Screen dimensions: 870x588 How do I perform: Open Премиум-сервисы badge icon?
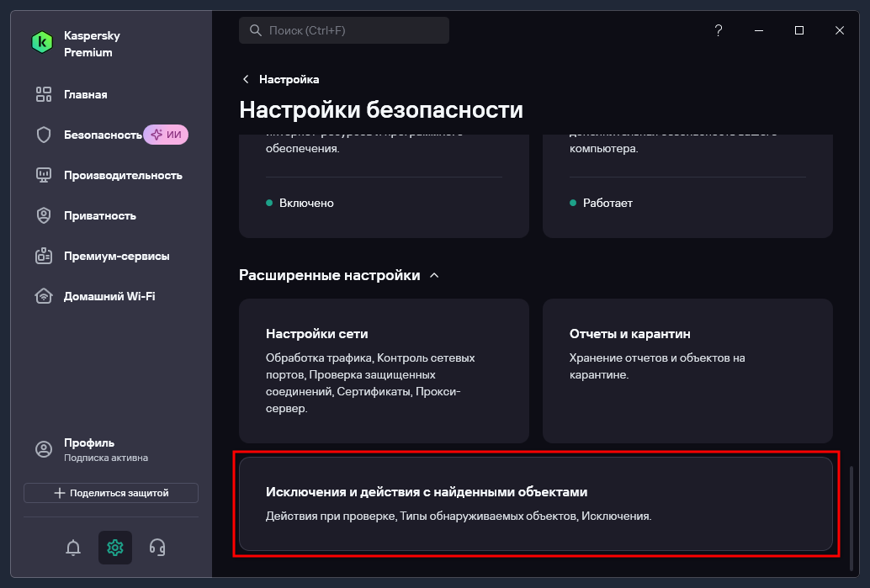pos(43,256)
